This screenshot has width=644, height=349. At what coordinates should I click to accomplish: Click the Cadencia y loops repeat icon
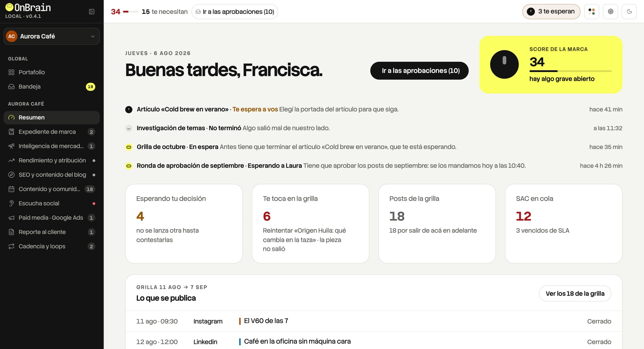(11, 247)
